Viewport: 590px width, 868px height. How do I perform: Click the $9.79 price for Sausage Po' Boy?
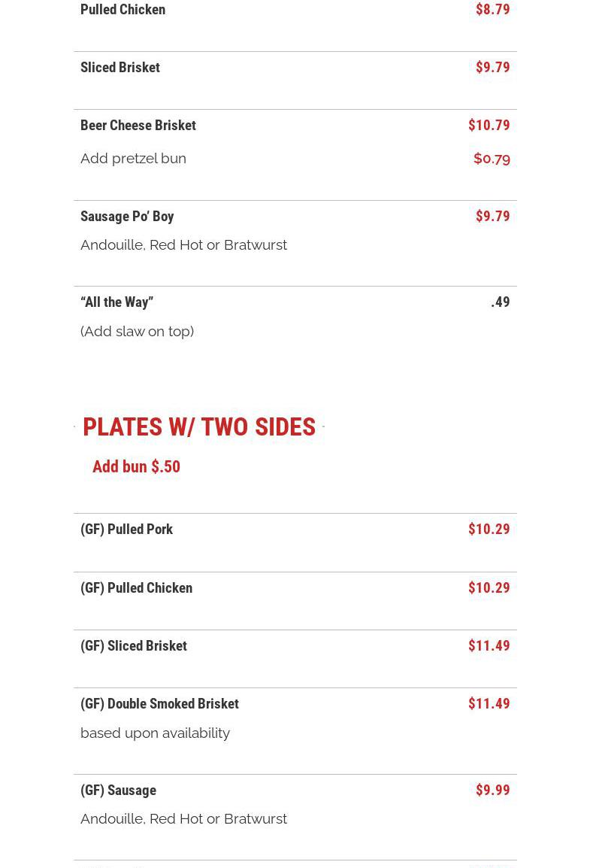[x=492, y=217]
